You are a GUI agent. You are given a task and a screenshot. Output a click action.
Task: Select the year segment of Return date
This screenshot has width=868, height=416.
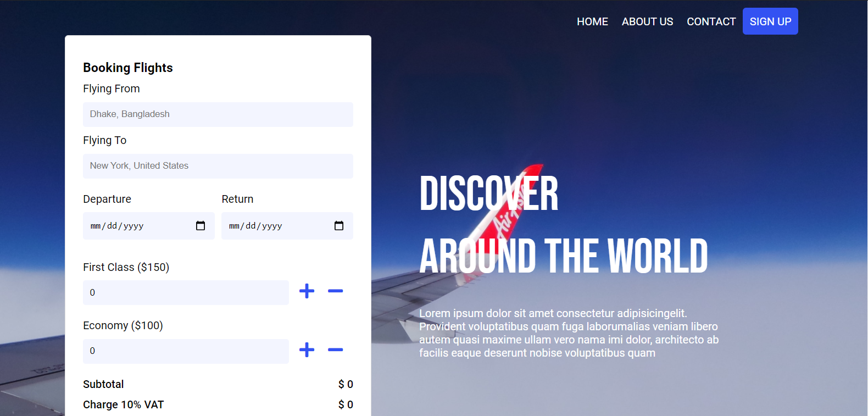pyautogui.click(x=272, y=226)
